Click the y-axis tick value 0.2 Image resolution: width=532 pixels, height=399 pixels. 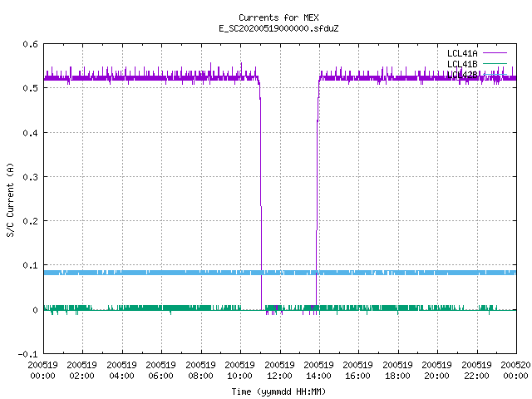30,221
